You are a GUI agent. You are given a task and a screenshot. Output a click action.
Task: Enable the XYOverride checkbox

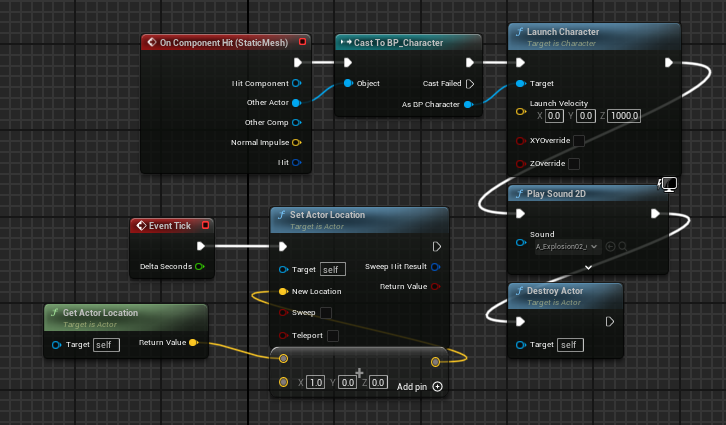pos(579,141)
